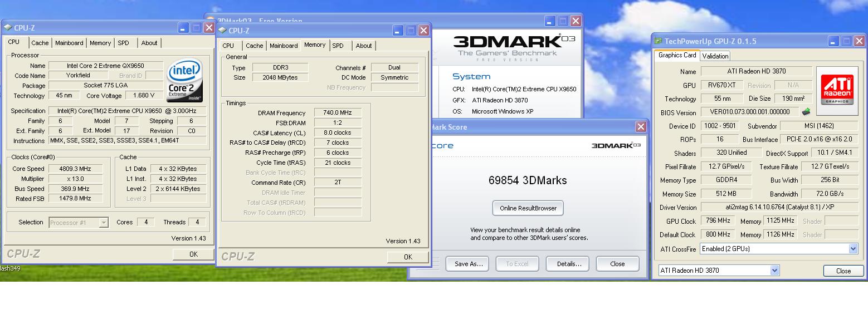Click the BIOS Version value in GPU-Z

(749, 112)
